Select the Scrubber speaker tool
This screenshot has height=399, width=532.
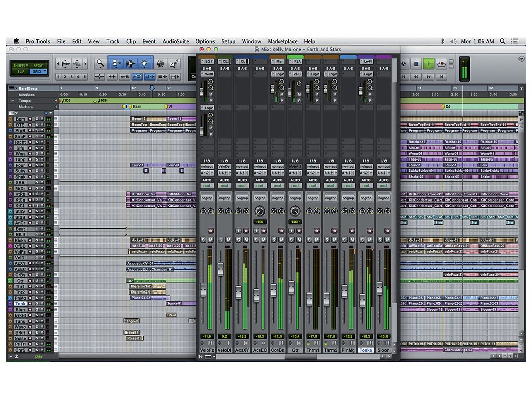160,63
